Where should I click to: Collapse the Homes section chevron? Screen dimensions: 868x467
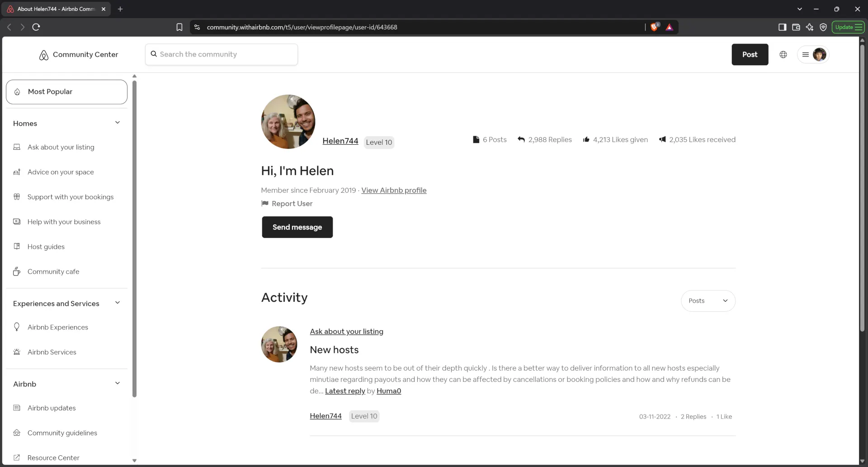(x=118, y=123)
